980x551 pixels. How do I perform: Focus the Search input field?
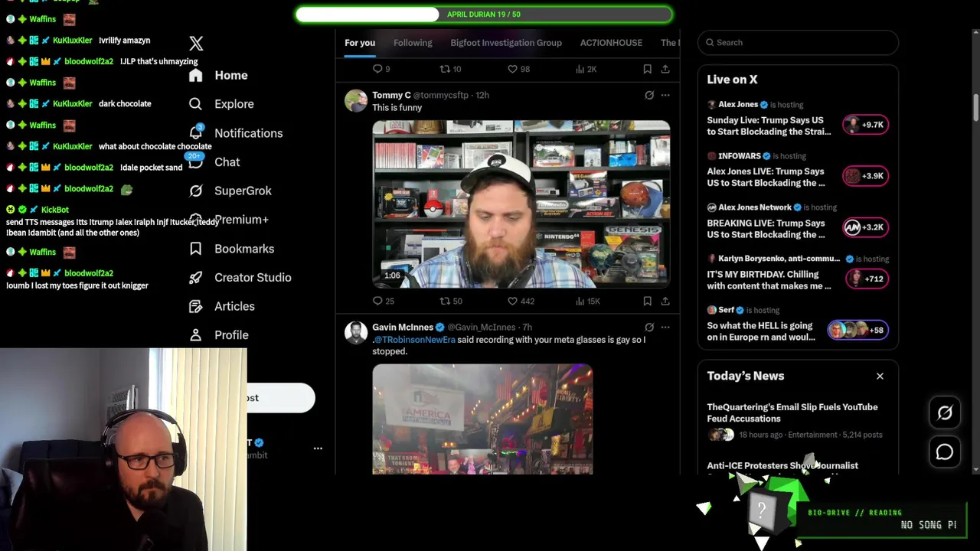click(x=798, y=43)
